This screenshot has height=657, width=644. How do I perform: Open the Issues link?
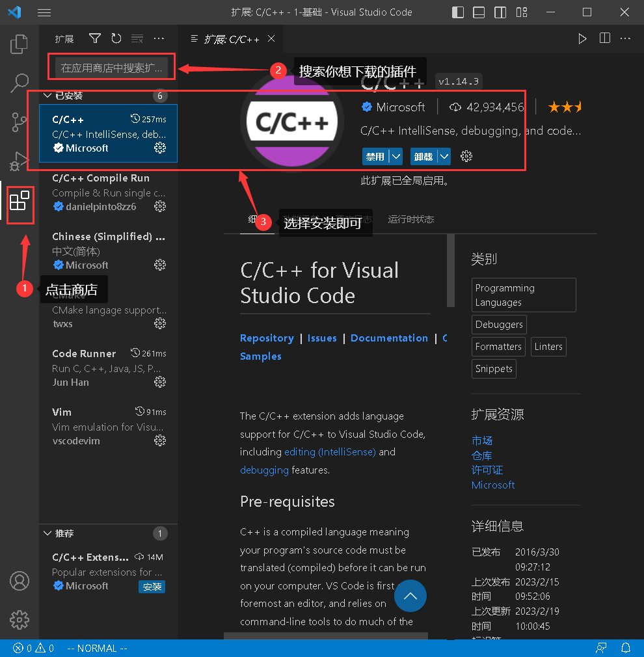tap(322, 338)
